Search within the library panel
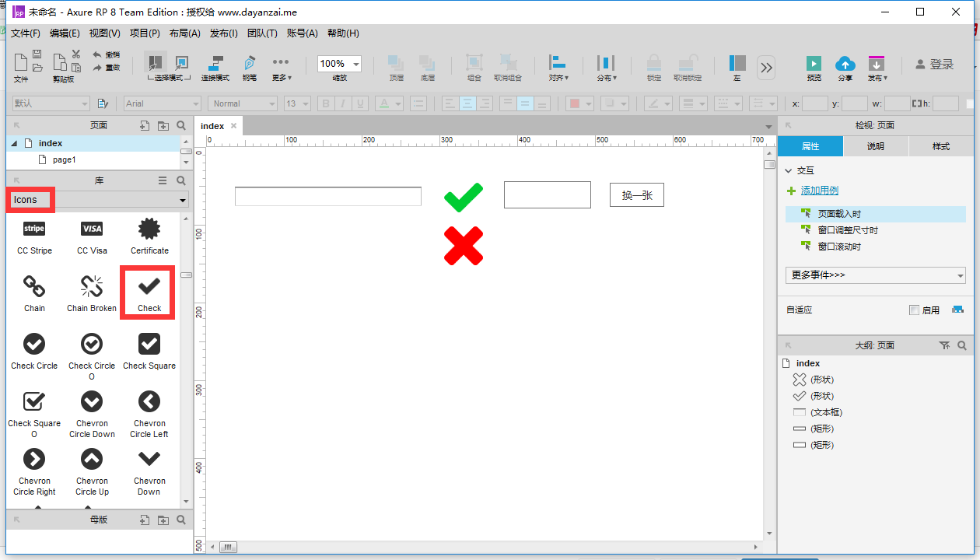The image size is (980, 560). pyautogui.click(x=181, y=180)
